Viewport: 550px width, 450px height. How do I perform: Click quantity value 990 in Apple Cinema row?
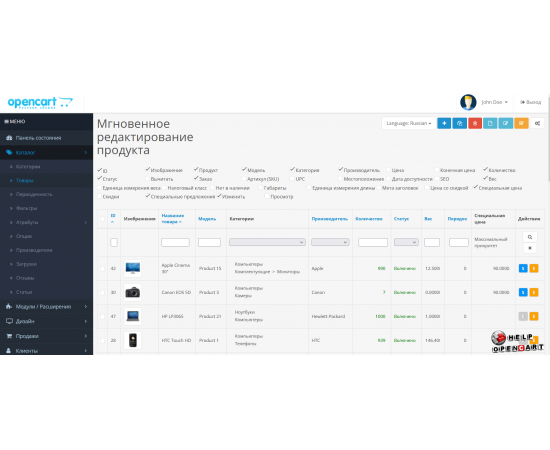381,268
